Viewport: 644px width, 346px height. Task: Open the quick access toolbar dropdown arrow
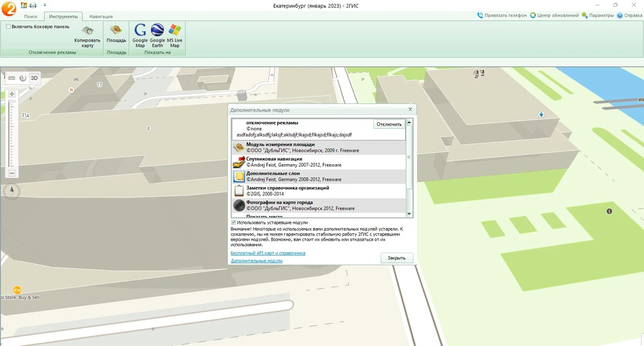45,5
